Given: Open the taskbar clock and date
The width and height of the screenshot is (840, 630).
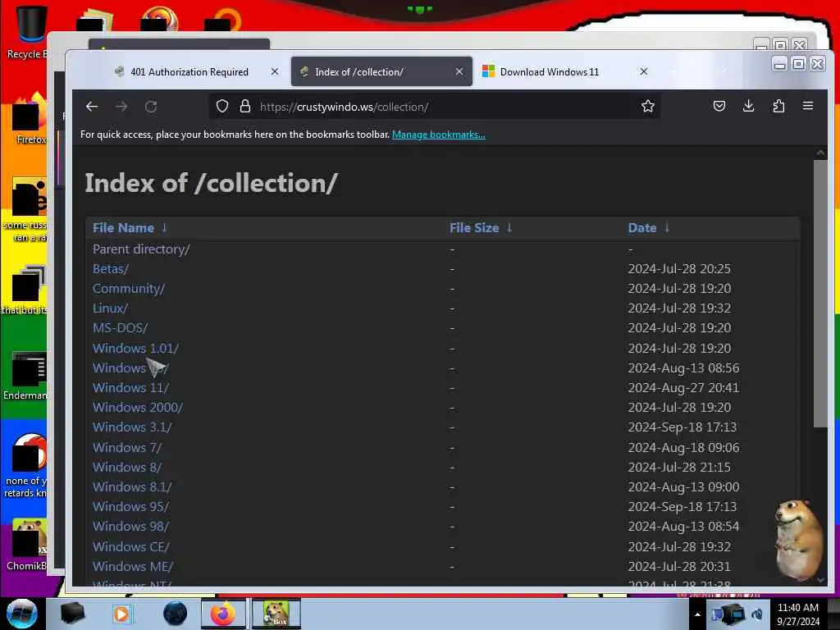Looking at the screenshot, I should point(798,614).
